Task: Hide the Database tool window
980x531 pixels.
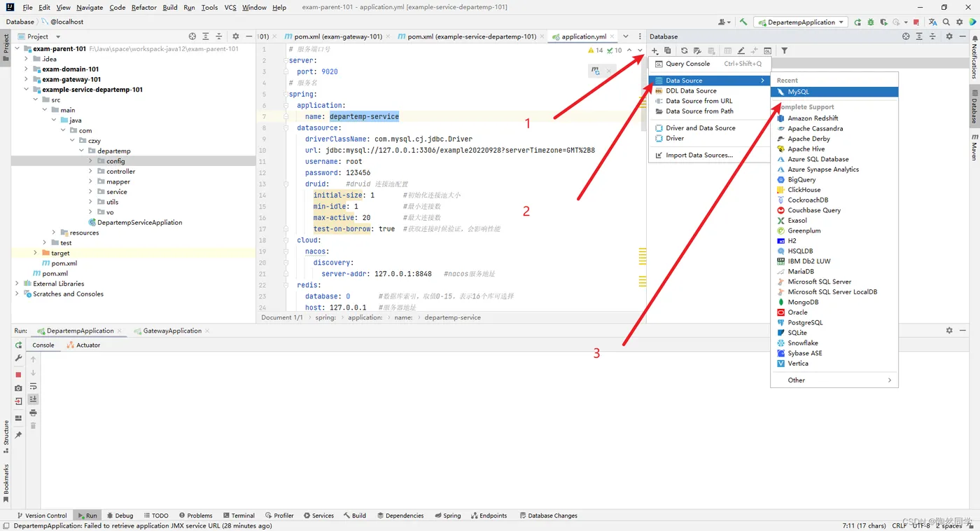Action: pyautogui.click(x=962, y=36)
